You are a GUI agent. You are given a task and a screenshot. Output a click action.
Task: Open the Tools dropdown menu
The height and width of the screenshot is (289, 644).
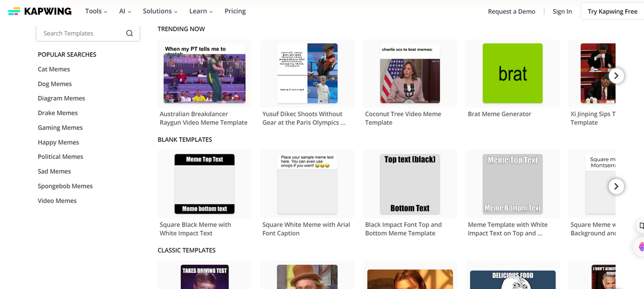tap(96, 11)
